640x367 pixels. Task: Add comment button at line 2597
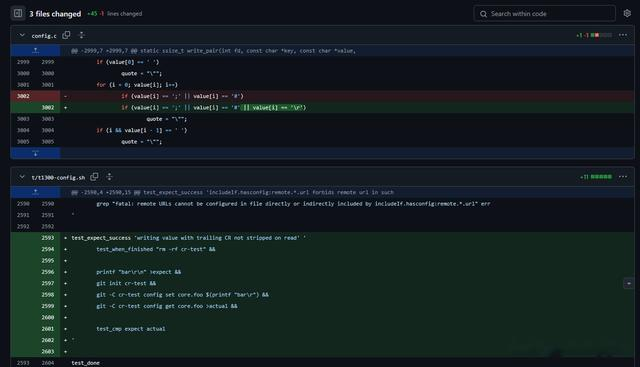[x=629, y=283]
